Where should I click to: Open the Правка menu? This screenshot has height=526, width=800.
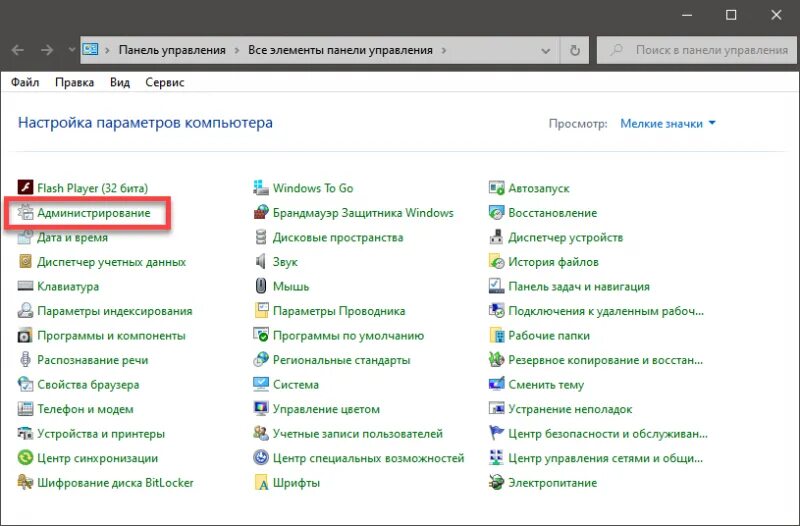tap(74, 82)
